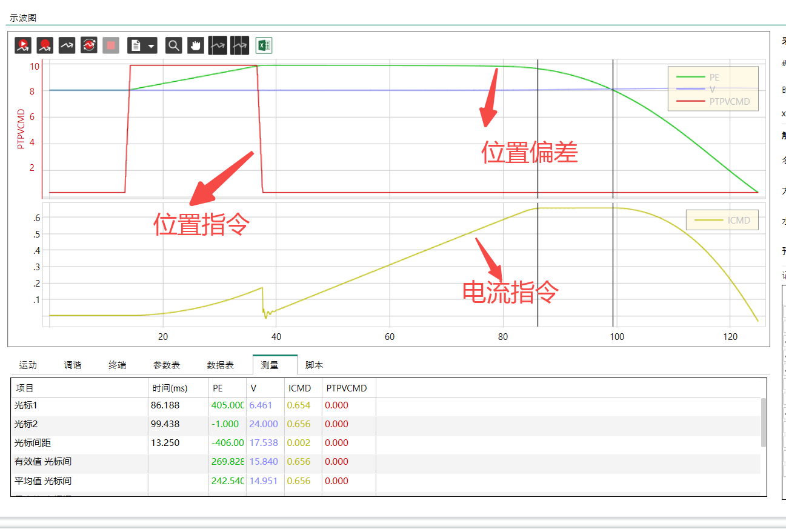Select the 有效值 光标间 row label

point(43,462)
